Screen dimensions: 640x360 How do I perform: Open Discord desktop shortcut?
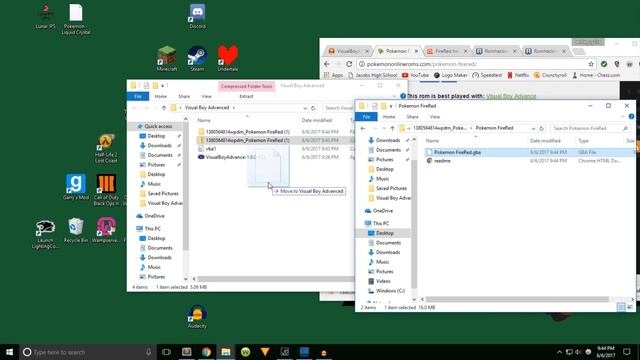click(x=197, y=16)
